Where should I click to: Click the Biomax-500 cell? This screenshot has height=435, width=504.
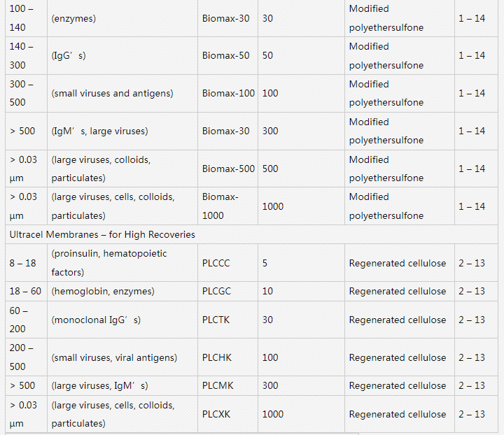tap(228, 169)
